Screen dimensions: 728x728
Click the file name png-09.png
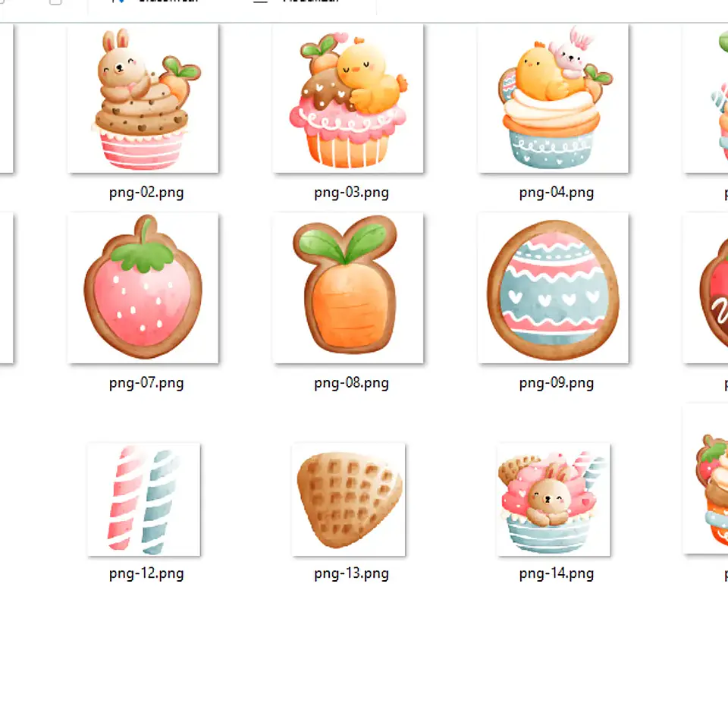tap(556, 384)
